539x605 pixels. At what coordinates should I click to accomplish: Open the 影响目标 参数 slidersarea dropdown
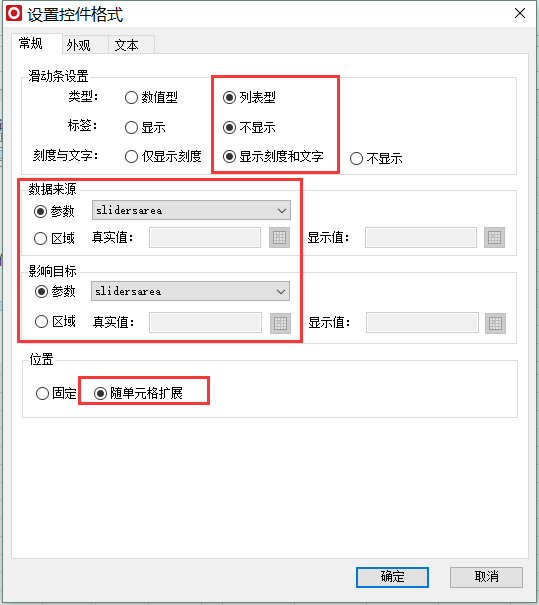pyautogui.click(x=190, y=291)
